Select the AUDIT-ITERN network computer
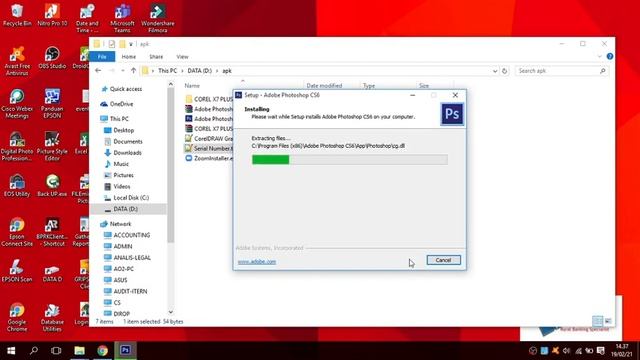Image resolution: width=640 pixels, height=360 pixels. [130, 291]
